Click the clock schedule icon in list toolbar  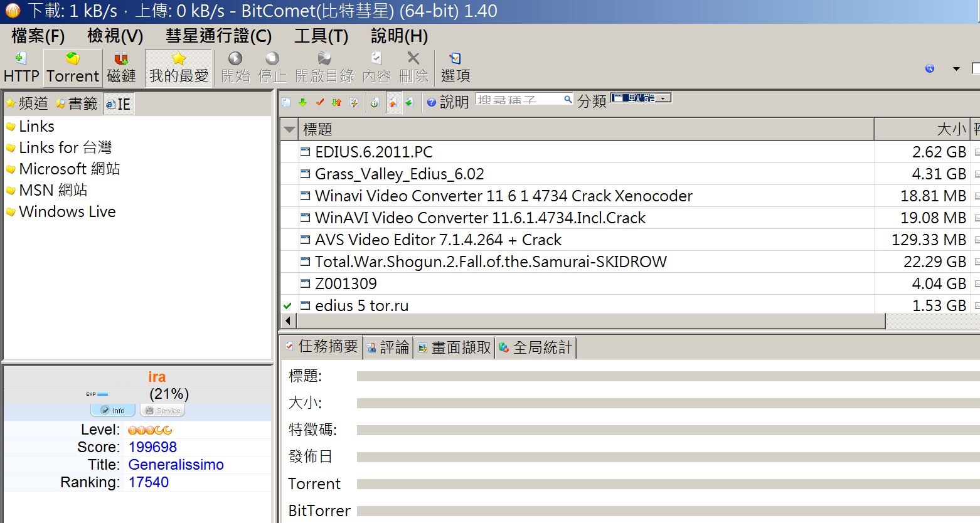[375, 102]
